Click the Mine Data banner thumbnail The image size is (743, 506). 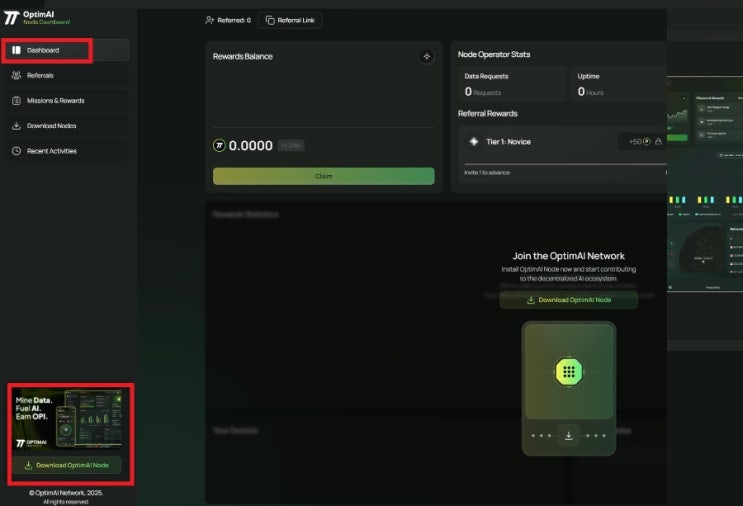pyautogui.click(x=67, y=419)
